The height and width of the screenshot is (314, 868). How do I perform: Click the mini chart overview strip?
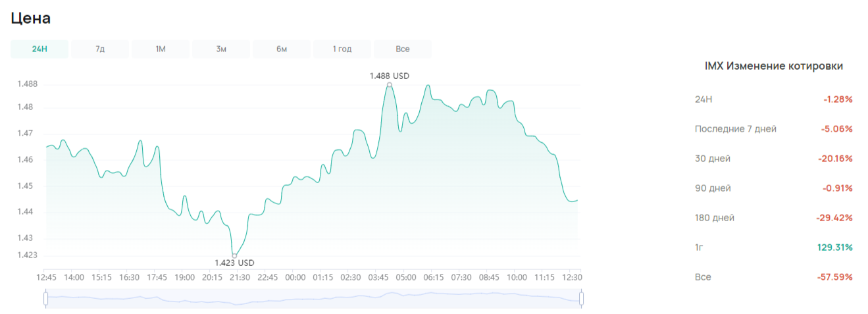tap(313, 299)
